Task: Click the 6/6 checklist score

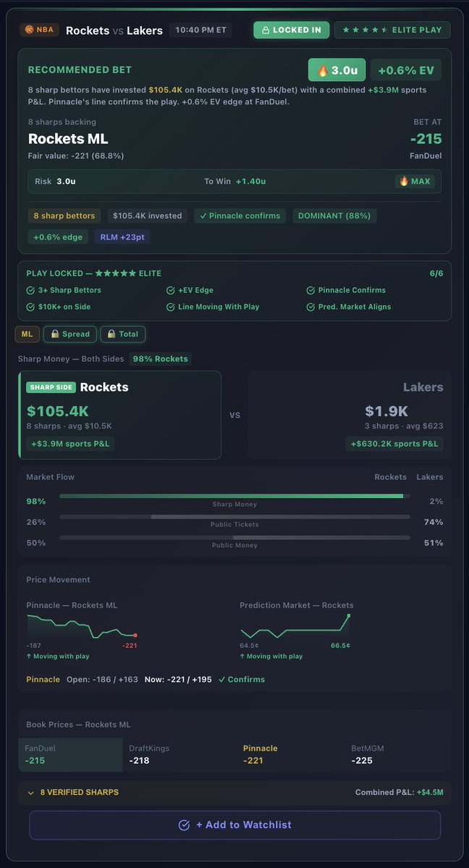Action: (436, 274)
